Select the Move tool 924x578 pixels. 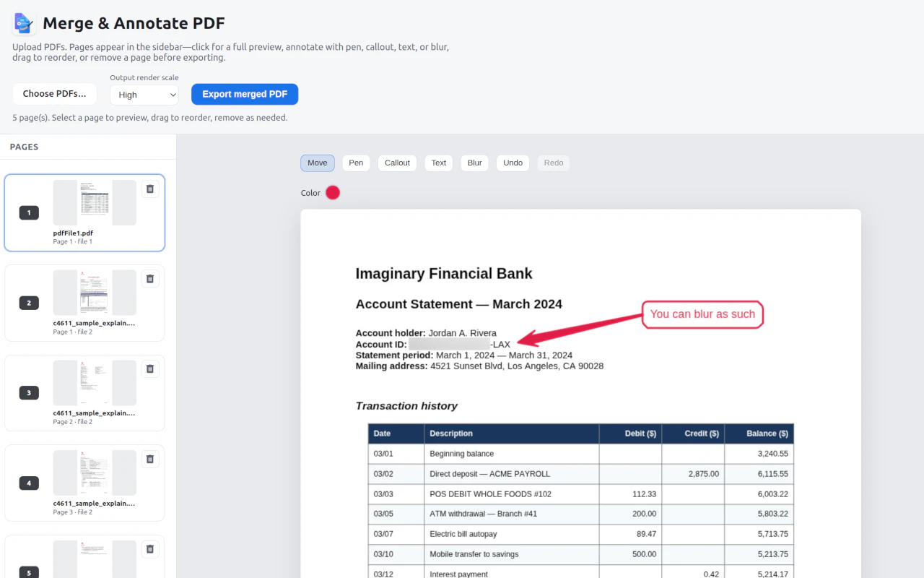click(x=317, y=163)
